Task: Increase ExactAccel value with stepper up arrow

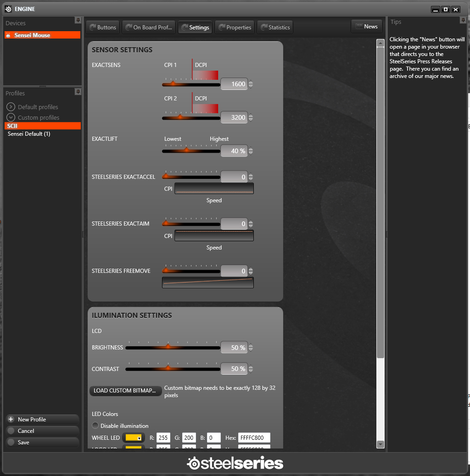Action: pos(251,175)
